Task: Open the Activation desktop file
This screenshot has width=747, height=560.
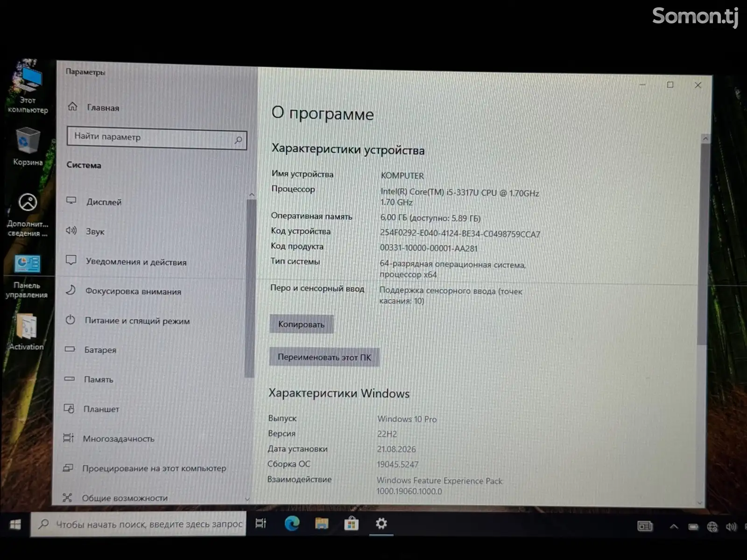Action: (x=27, y=332)
